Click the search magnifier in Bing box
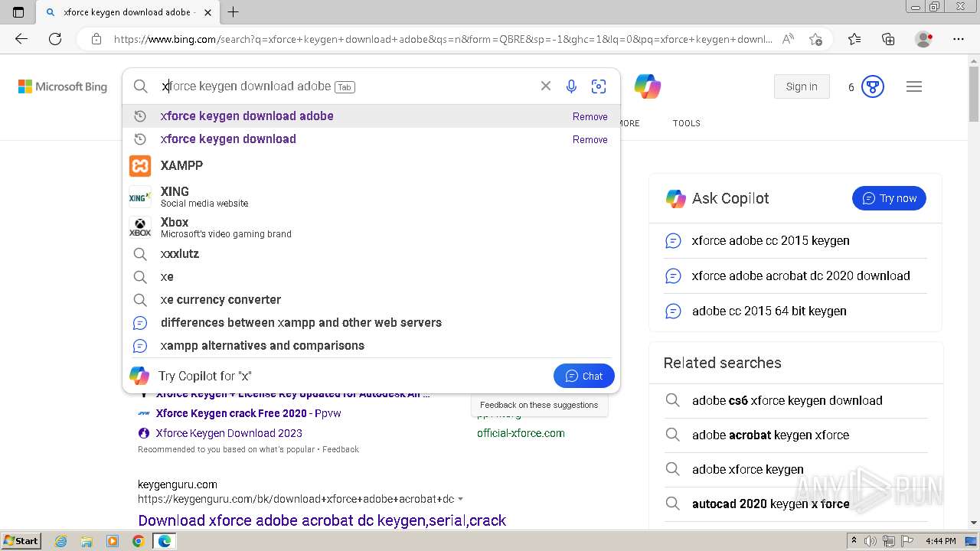This screenshot has width=980, height=551. 140,86
